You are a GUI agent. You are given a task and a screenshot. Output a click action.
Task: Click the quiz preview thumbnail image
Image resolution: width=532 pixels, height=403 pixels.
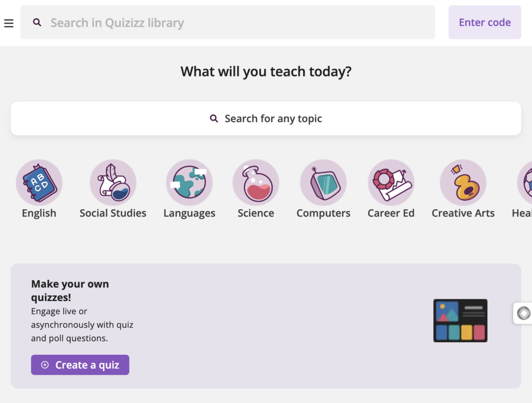click(460, 321)
